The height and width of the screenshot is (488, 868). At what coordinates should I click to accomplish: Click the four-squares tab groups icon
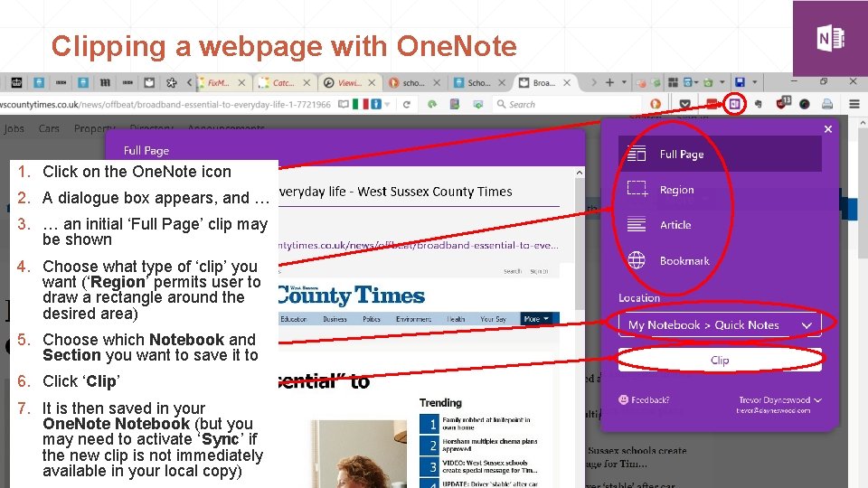pos(673,82)
